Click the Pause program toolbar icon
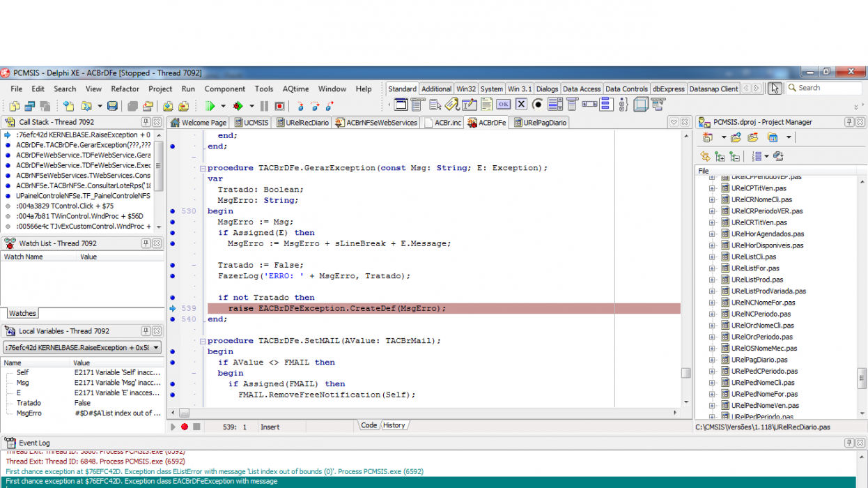 coord(264,106)
